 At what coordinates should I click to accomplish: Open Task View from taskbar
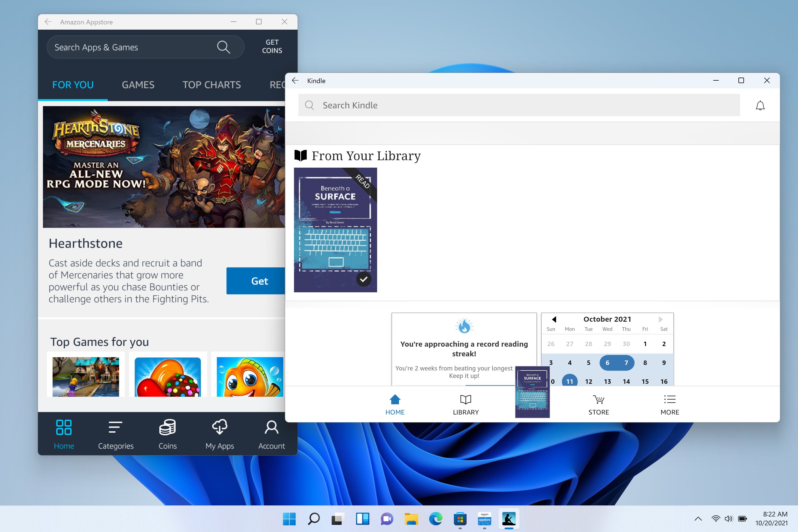pos(338,518)
